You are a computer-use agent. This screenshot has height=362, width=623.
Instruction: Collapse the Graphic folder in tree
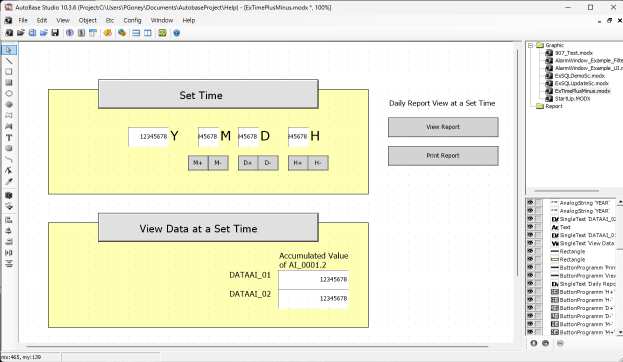(x=530, y=45)
